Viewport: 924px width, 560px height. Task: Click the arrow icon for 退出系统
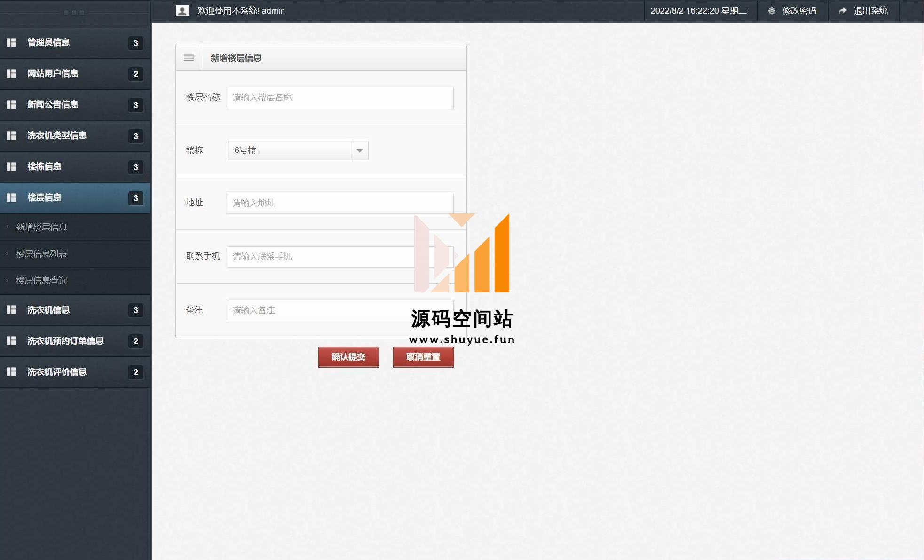pyautogui.click(x=843, y=11)
